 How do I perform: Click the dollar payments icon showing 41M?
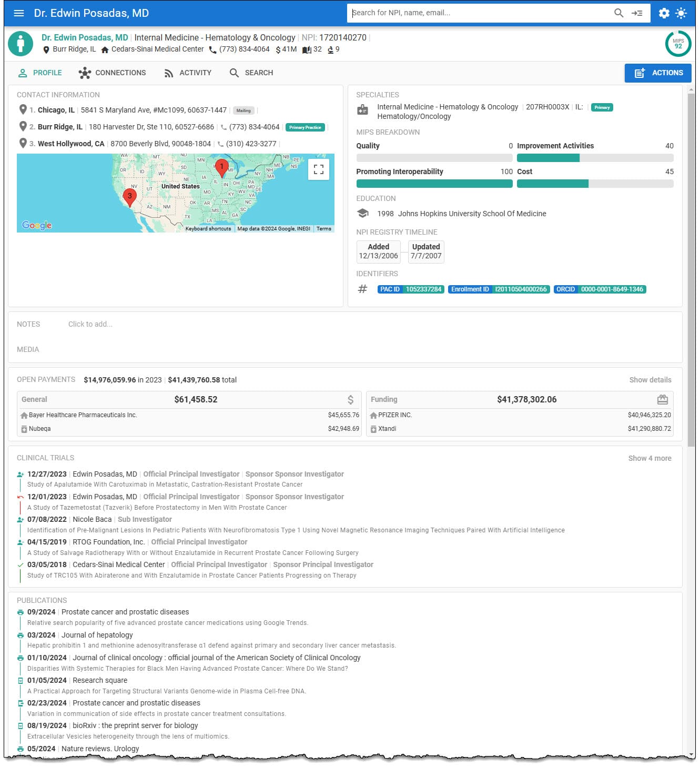[x=278, y=49]
